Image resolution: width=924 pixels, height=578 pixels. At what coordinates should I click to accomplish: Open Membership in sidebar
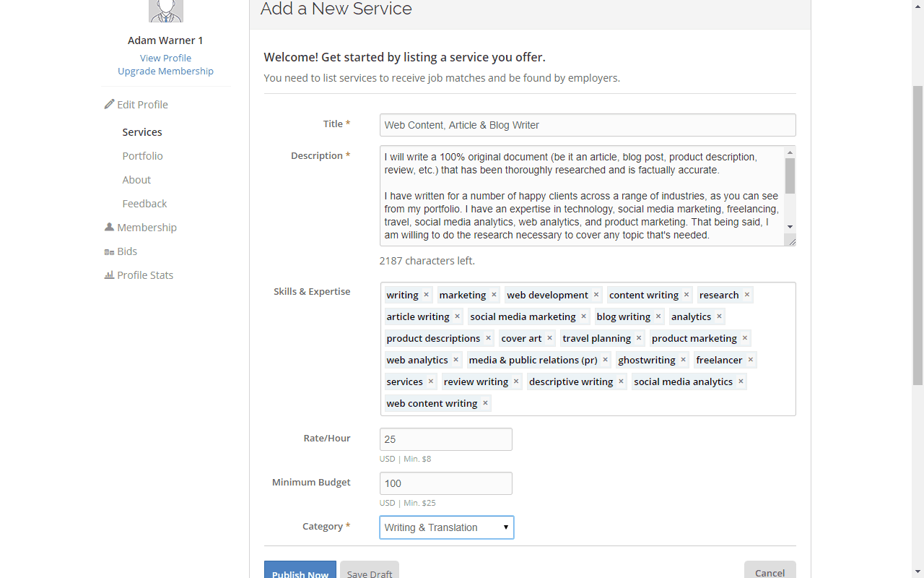tap(140, 228)
